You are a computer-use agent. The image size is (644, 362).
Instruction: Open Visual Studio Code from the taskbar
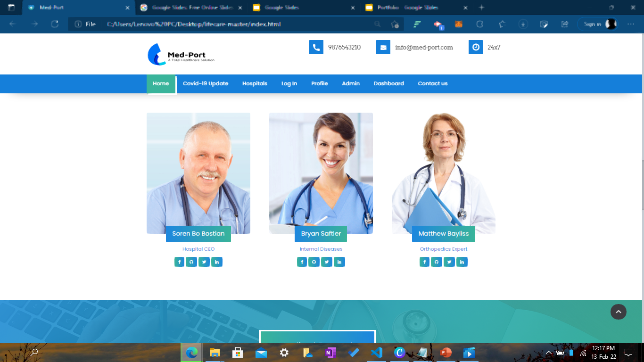[x=376, y=353]
